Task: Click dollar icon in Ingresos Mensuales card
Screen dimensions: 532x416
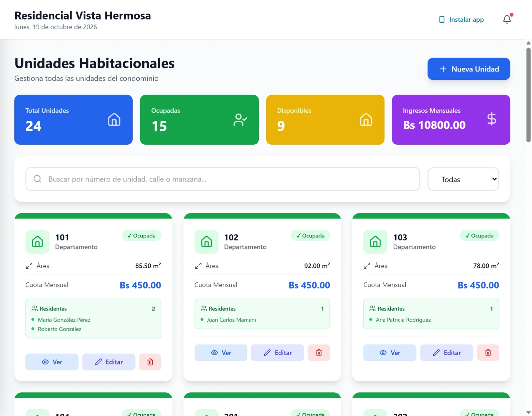Action: [491, 119]
